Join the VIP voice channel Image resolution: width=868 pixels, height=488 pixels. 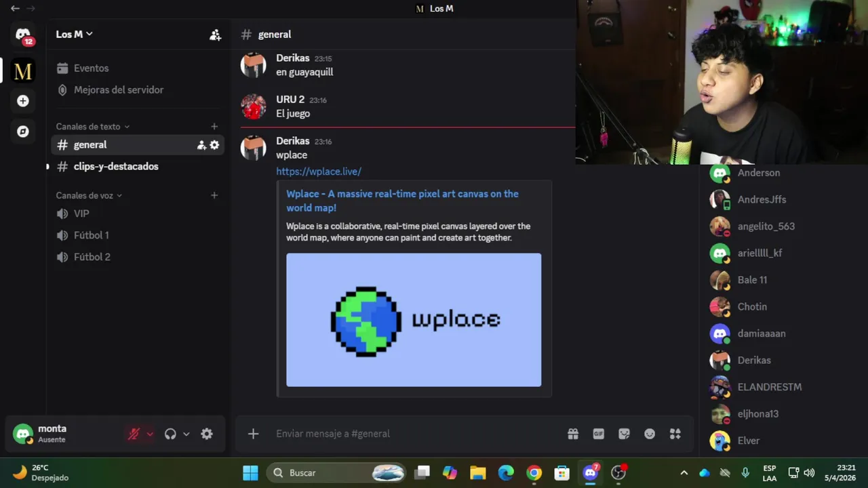138,214
